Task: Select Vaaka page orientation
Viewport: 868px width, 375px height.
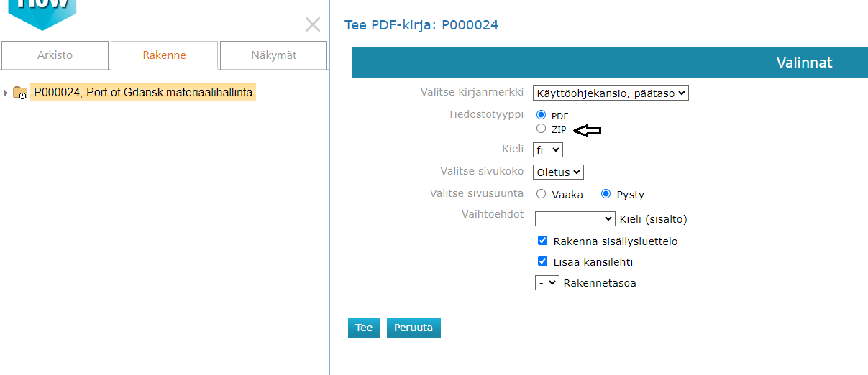Action: (542, 194)
